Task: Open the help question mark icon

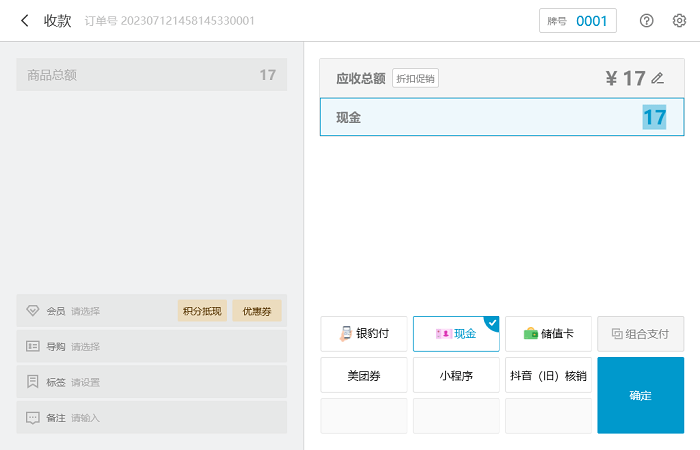Action: pyautogui.click(x=647, y=20)
